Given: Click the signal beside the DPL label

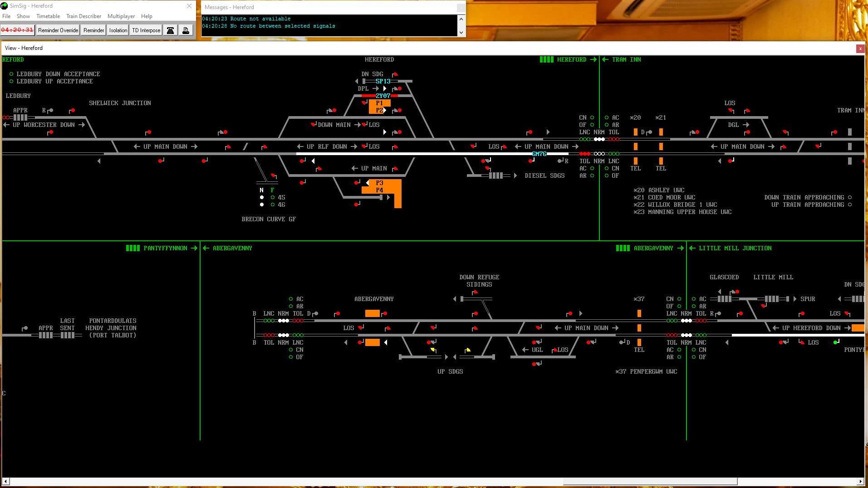Looking at the screenshot, I should coord(398,88).
